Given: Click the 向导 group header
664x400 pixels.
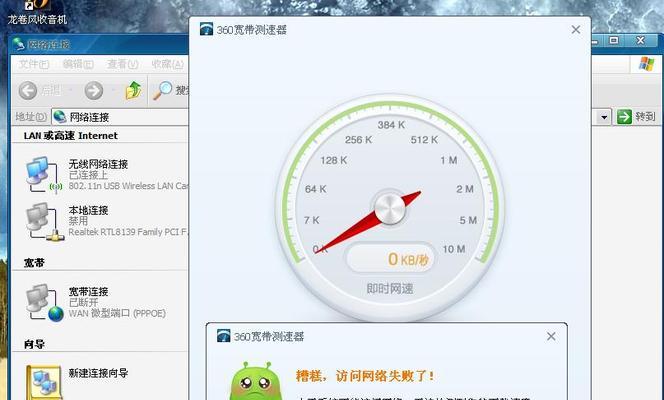Looking at the screenshot, I should 34,344.
